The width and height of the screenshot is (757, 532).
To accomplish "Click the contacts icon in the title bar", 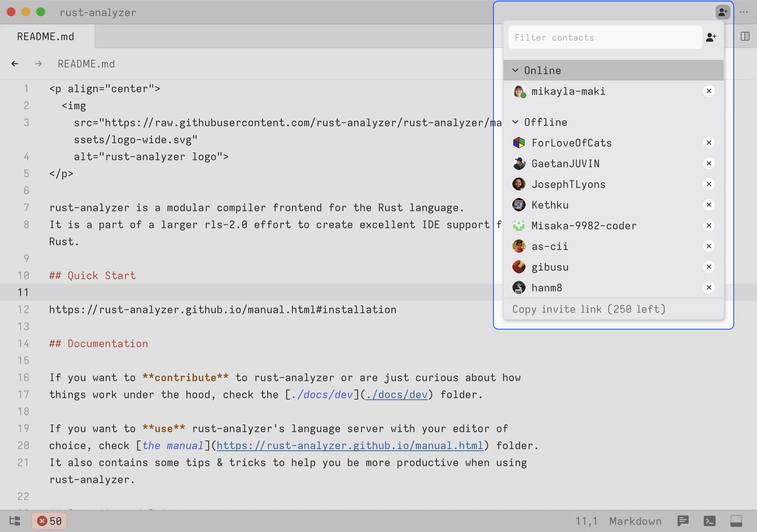I will (x=723, y=12).
